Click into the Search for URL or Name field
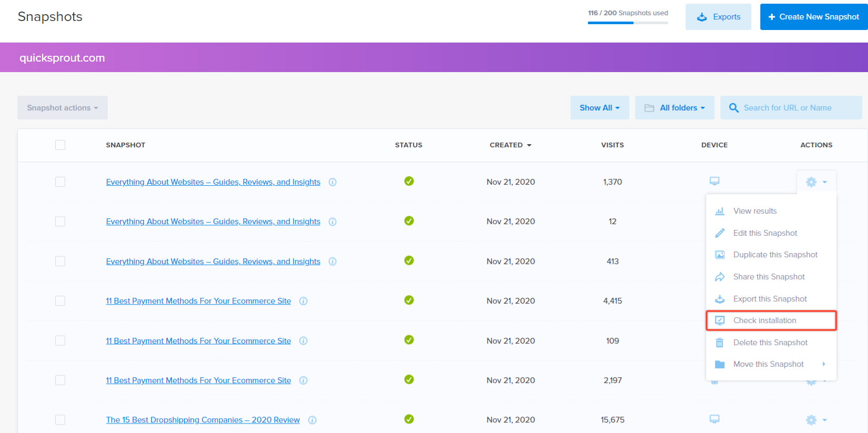 (x=791, y=108)
